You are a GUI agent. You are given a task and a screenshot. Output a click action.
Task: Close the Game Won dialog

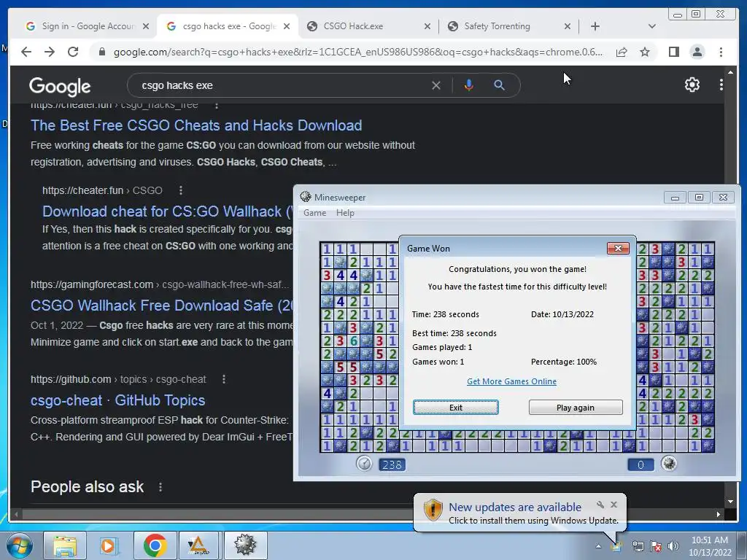618,248
